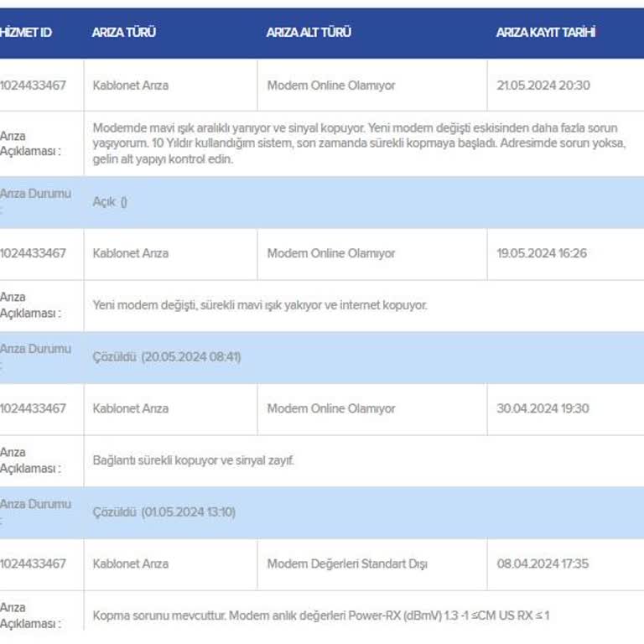644x644 pixels.
Task: Click the HİZMET ID column header
Action: point(26,33)
